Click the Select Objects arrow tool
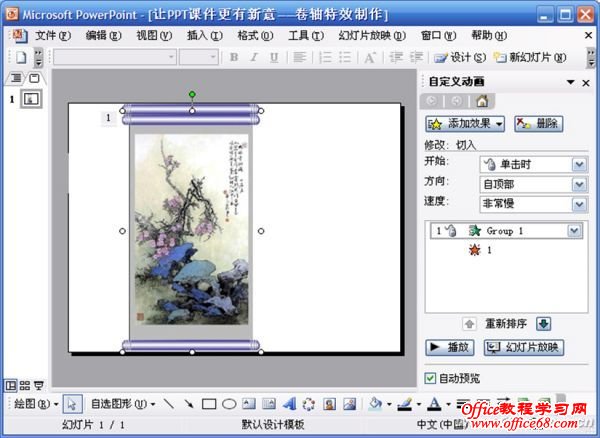 click(70, 404)
